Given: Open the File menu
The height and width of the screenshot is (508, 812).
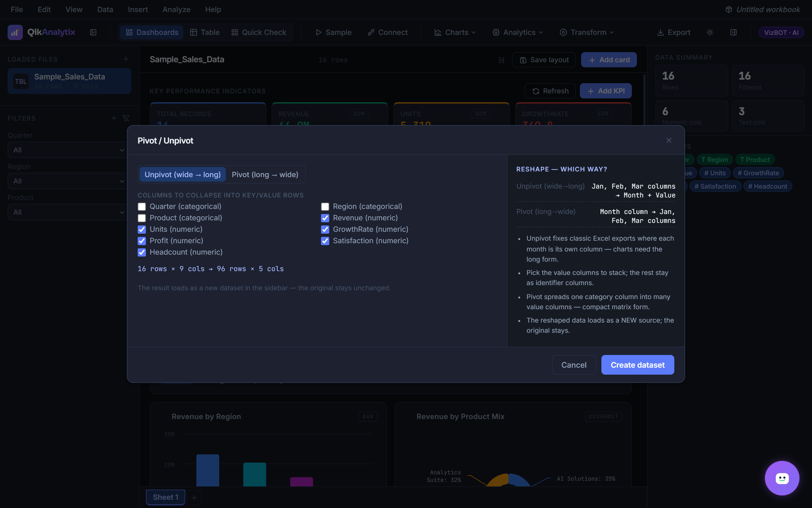Looking at the screenshot, I should (17, 10).
